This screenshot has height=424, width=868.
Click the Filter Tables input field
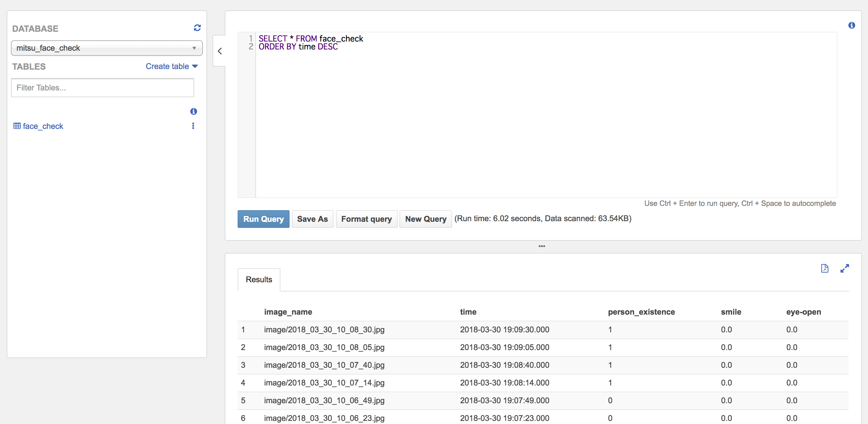[x=102, y=88]
